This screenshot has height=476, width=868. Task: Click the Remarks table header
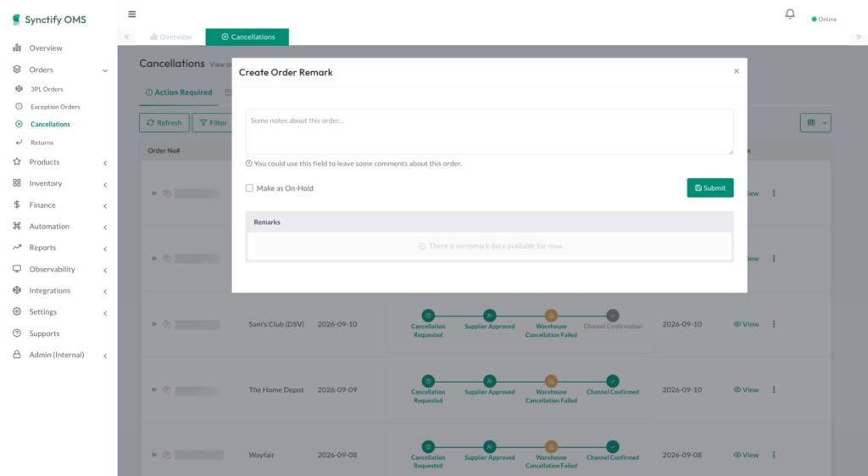267,221
